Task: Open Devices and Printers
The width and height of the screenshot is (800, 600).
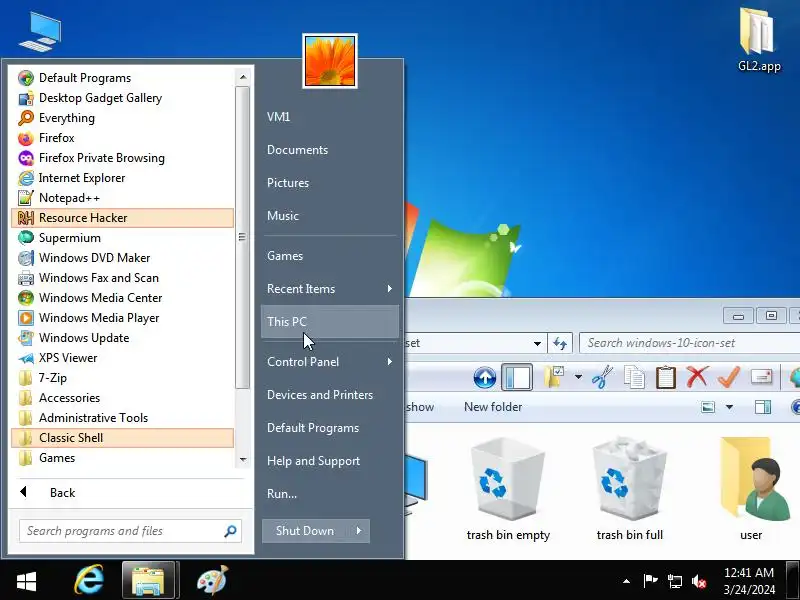Action: [330, 395]
